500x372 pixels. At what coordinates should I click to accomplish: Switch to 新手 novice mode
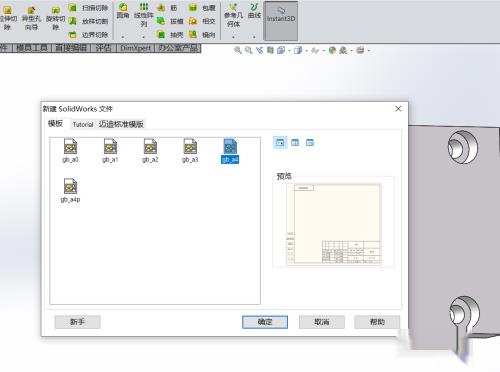(x=77, y=322)
